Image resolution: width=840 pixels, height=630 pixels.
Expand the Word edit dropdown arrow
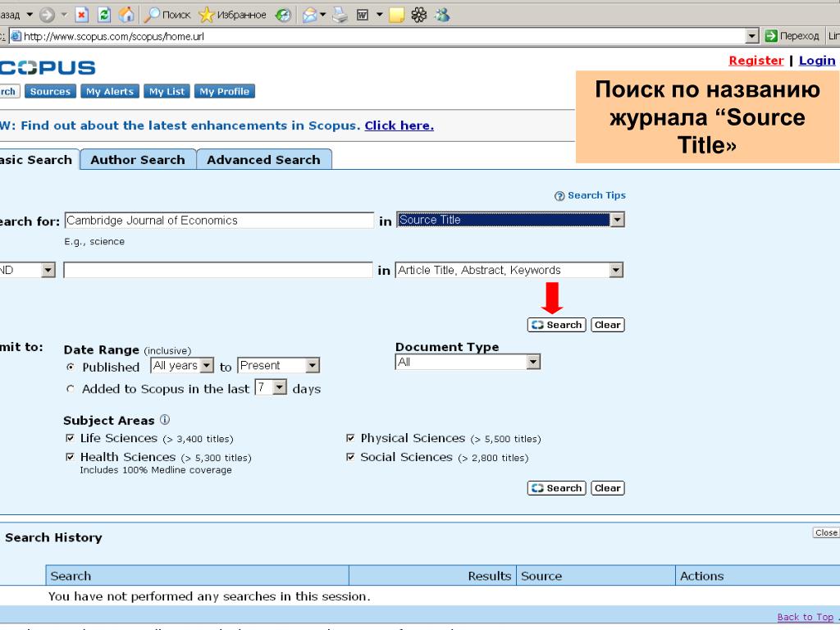coord(379,15)
